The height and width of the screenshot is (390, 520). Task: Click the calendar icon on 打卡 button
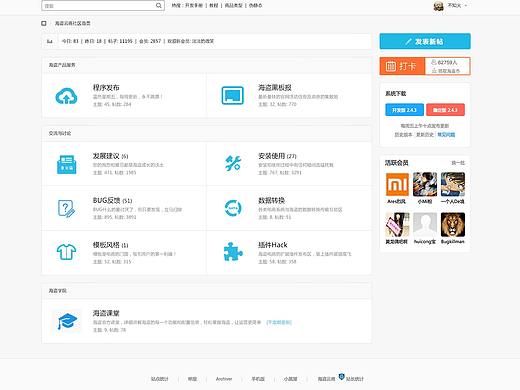391,66
